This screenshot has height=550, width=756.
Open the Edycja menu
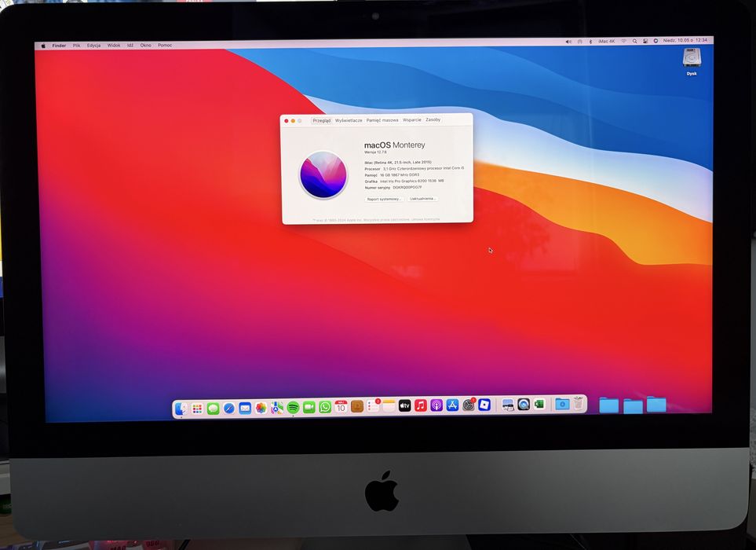tap(93, 46)
